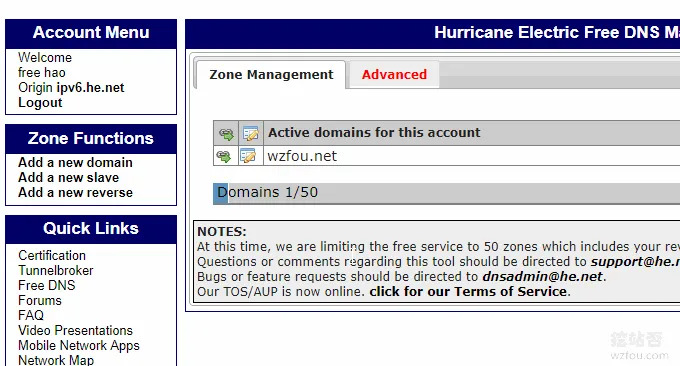Open Mobile Network Apps link
680x366 pixels.
click(79, 346)
